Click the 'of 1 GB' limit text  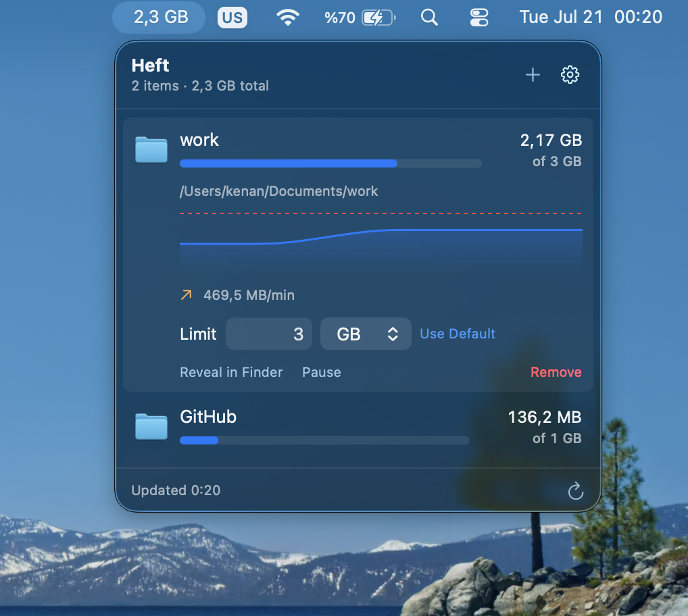coord(557,438)
